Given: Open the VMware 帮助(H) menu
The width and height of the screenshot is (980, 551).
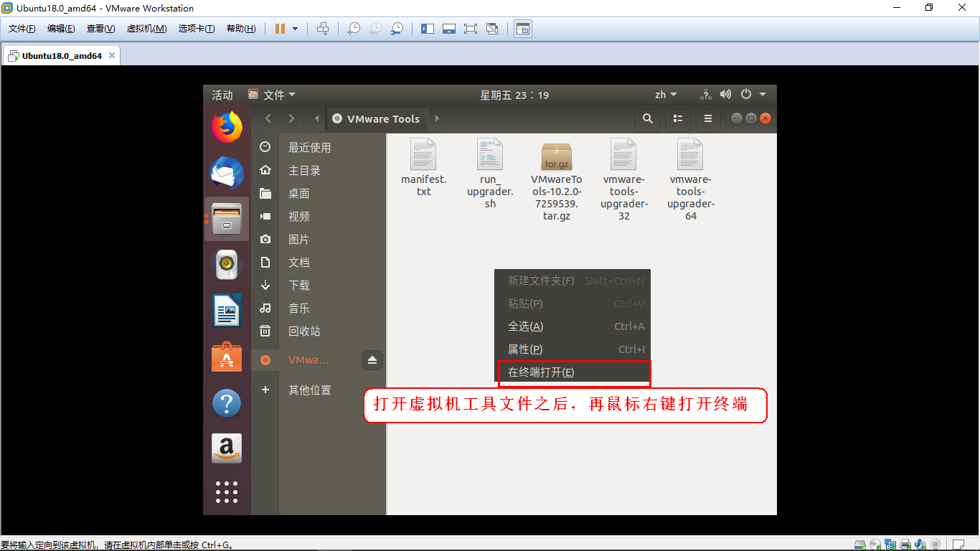Looking at the screenshot, I should [241, 29].
